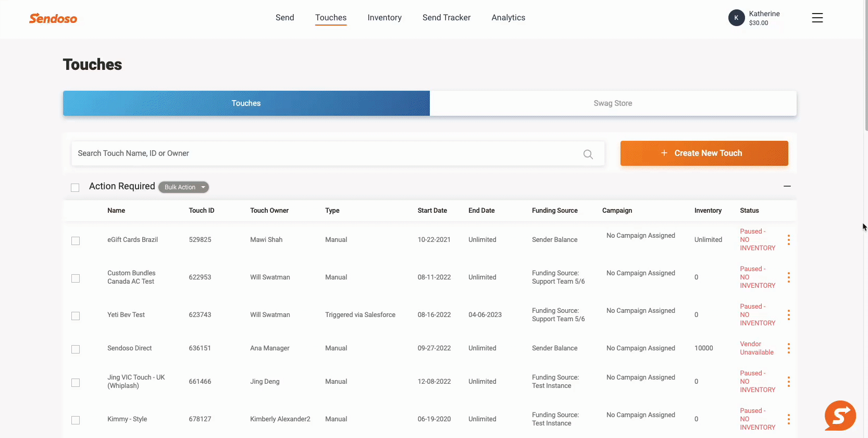Click touch ID 622953
This screenshot has width=868, height=438.
200,277
